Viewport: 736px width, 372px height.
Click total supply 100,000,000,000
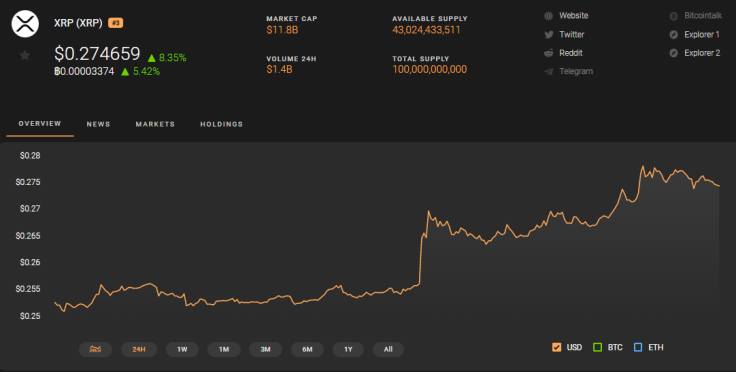(x=429, y=69)
